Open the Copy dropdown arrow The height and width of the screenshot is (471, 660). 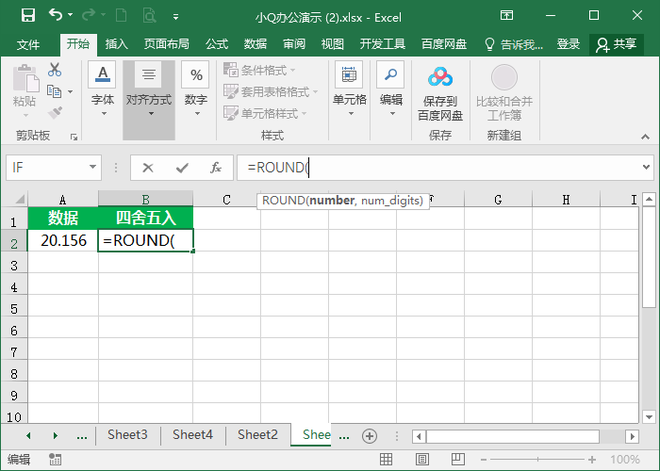(70, 91)
